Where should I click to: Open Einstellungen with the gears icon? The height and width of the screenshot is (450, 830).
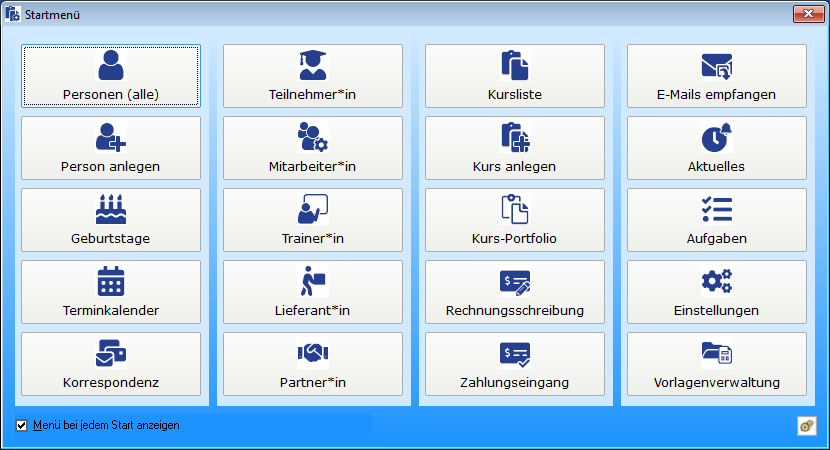(x=717, y=292)
